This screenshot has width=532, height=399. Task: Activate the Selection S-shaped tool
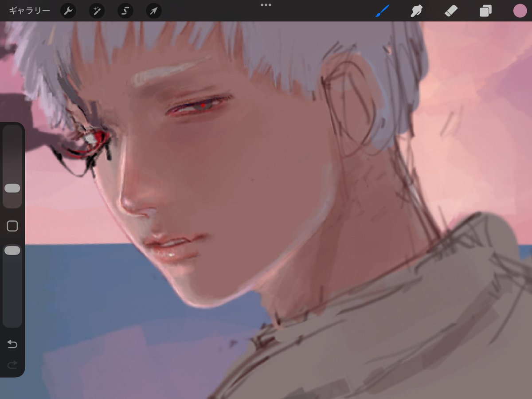(x=125, y=11)
